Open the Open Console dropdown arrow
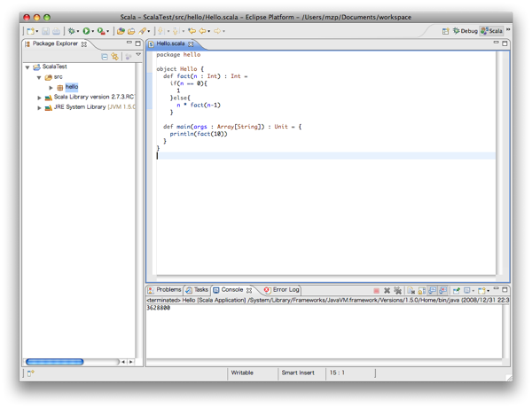 [x=488, y=291]
